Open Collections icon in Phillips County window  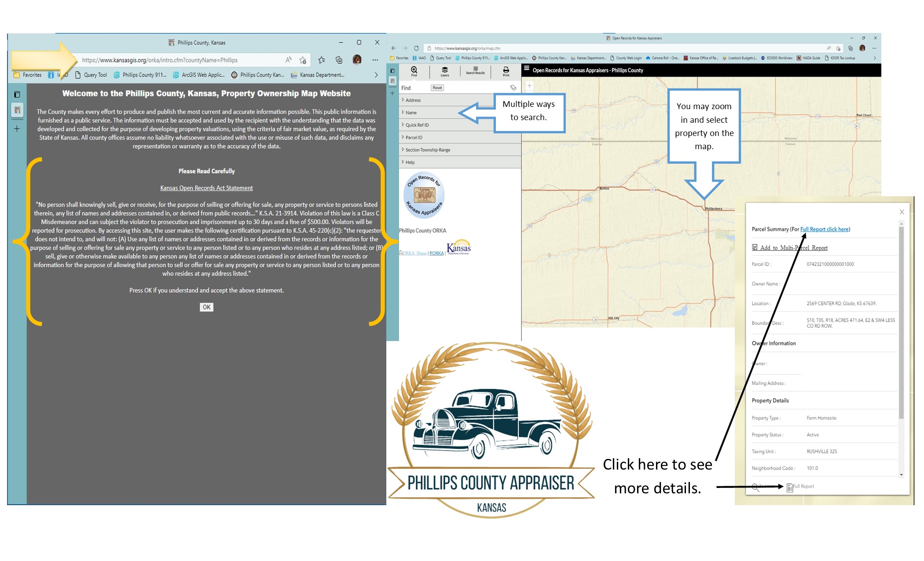pos(339,60)
